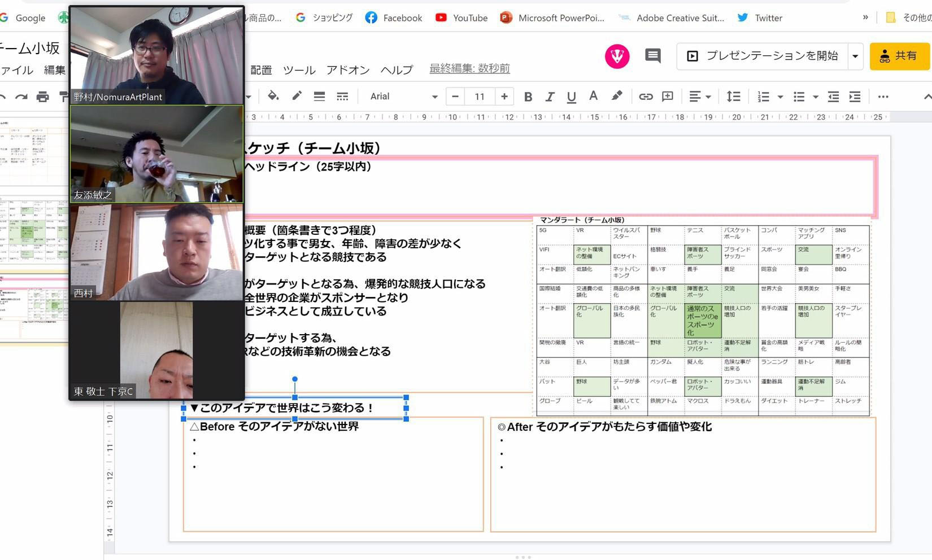Viewport: 932px width, 560px height.
Task: Toggle underline formatting
Action: (x=571, y=97)
